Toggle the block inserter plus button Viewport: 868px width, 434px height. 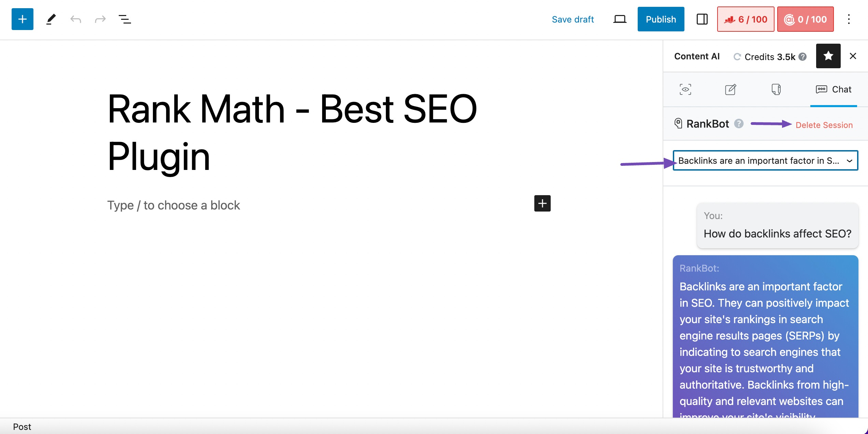pyautogui.click(x=21, y=19)
